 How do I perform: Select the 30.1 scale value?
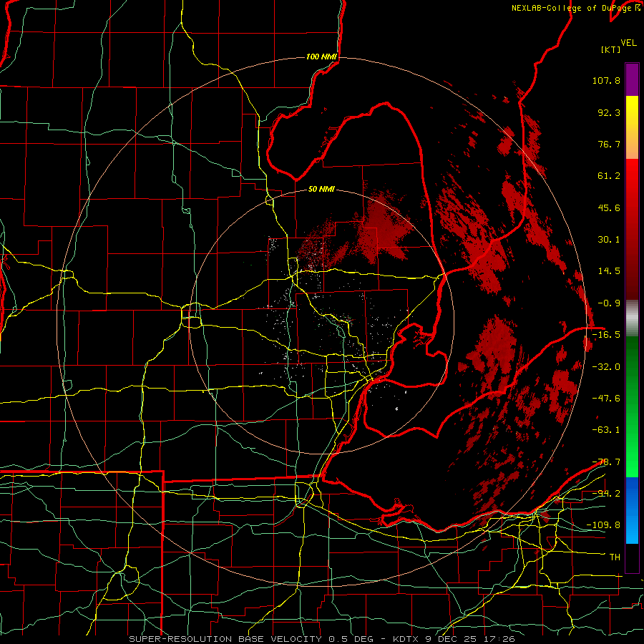pos(609,240)
